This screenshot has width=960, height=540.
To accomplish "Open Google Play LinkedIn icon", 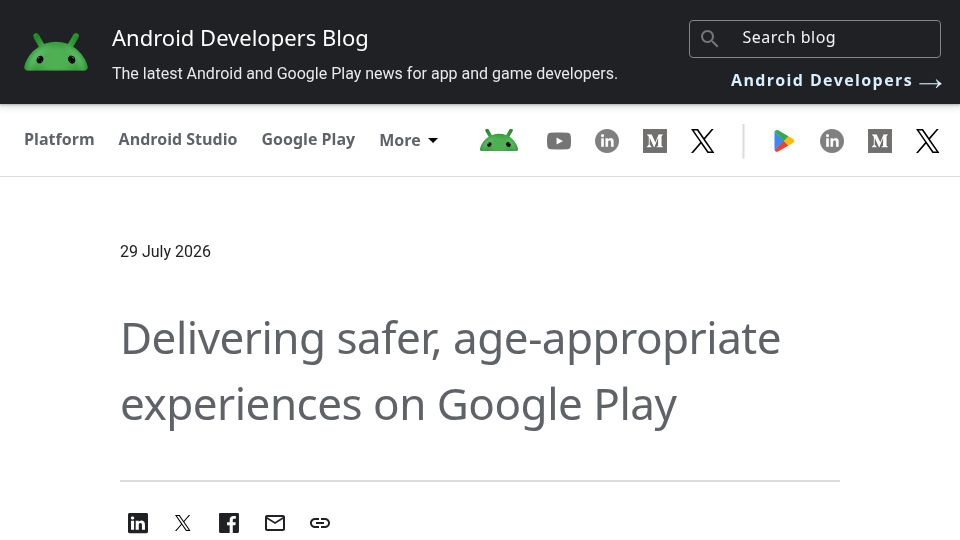I will coord(831,141).
